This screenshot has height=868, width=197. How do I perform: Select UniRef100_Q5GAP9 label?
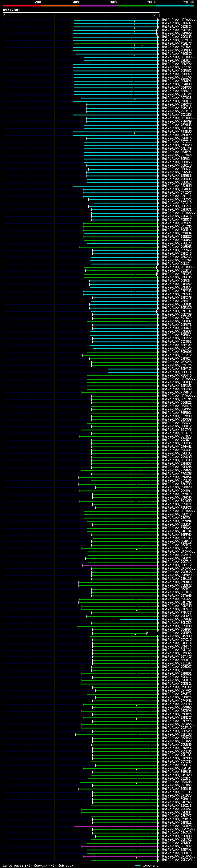click(x=177, y=135)
